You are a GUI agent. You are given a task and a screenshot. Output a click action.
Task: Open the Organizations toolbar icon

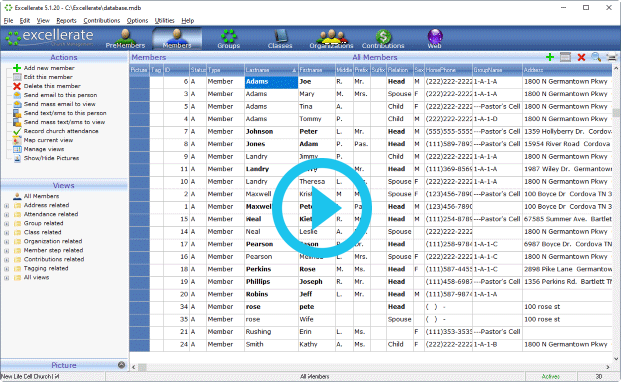click(x=331, y=38)
